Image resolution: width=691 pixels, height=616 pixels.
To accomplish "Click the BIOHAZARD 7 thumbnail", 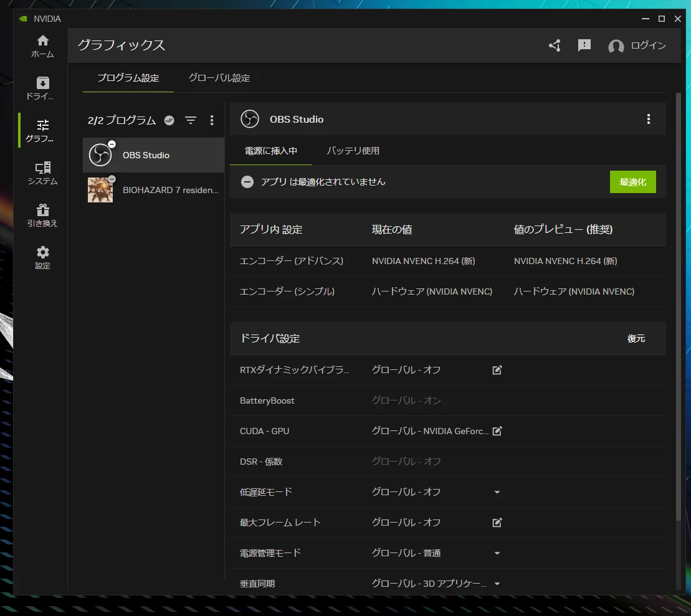I will point(100,190).
